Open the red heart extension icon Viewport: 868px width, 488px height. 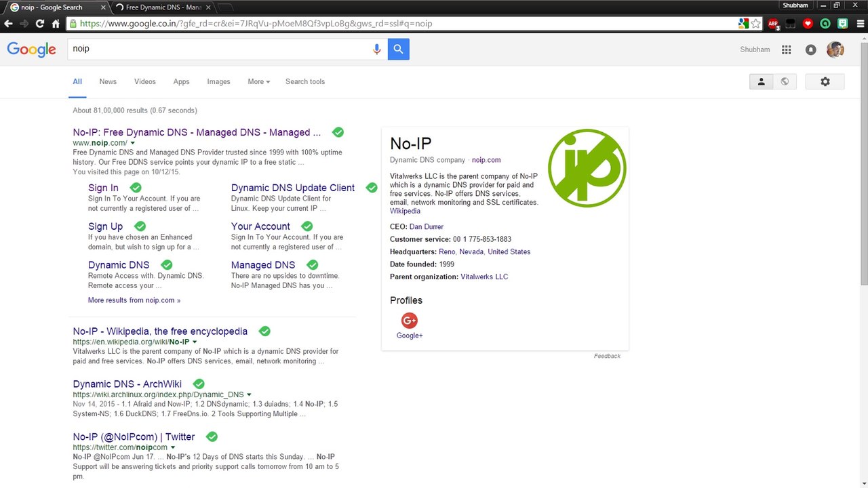pos(808,23)
